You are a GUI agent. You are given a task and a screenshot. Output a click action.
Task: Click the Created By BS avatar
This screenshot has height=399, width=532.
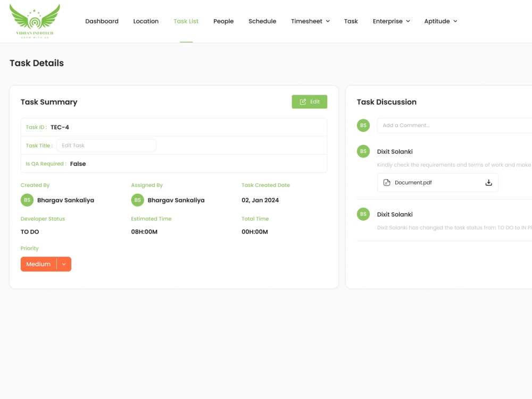[27, 200]
